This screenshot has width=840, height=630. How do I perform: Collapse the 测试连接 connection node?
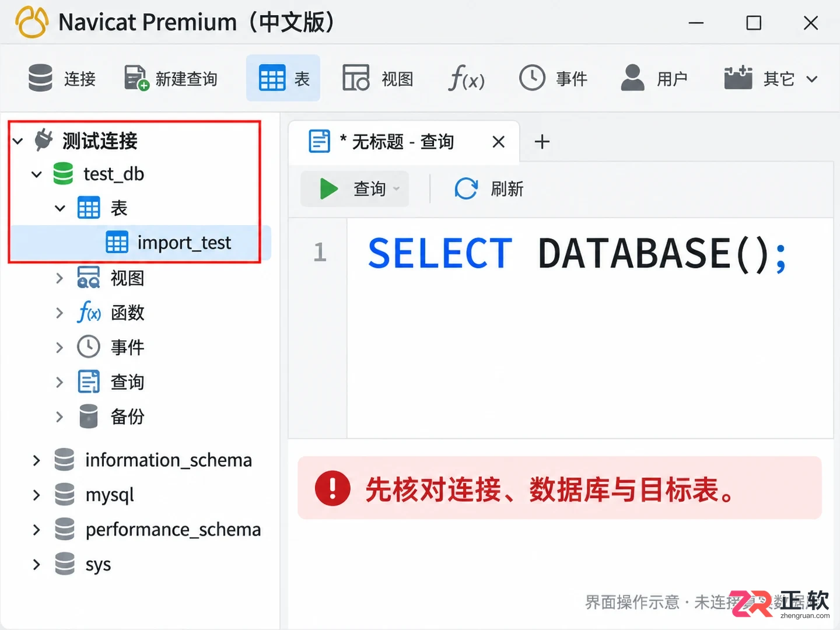(x=18, y=141)
